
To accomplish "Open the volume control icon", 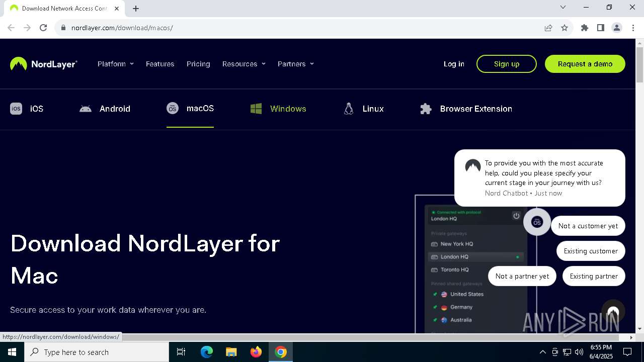I will coord(579,352).
